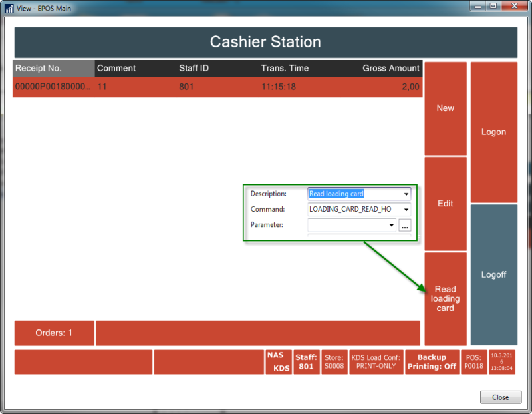The width and height of the screenshot is (532, 414).
Task: Click the Logoff button
Action: coord(493,274)
